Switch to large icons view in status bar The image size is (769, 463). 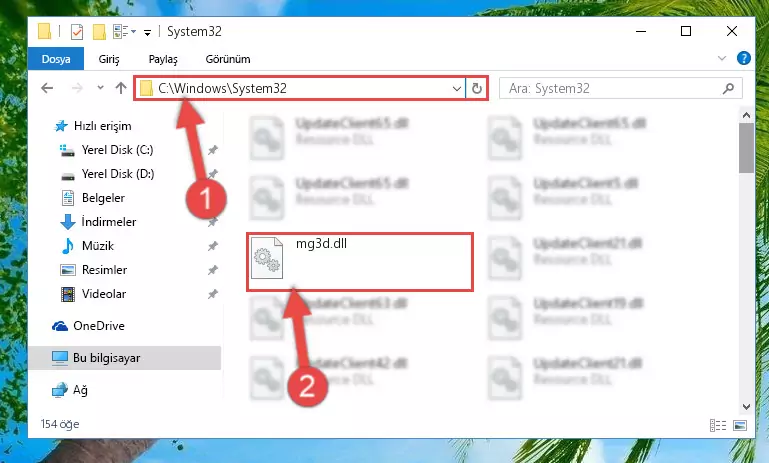tap(740, 425)
